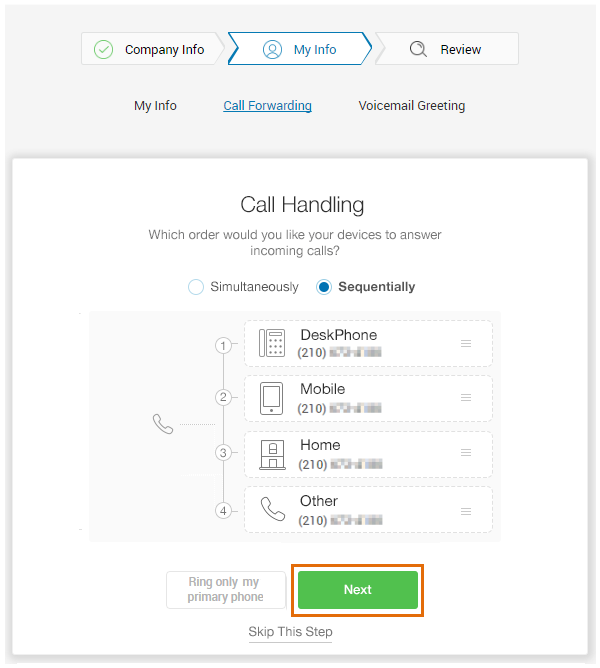Click the Home building icon

(x=272, y=455)
